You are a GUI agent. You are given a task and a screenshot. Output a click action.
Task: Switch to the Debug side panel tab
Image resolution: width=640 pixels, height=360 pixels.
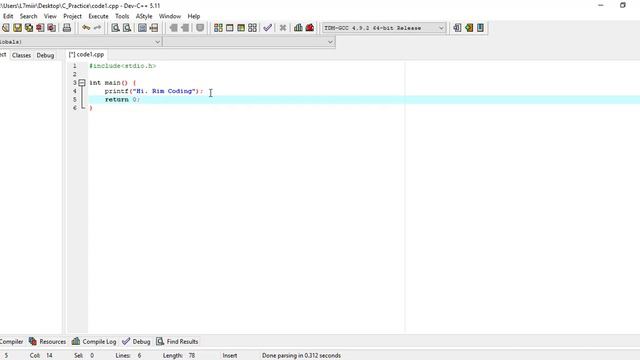click(x=45, y=55)
